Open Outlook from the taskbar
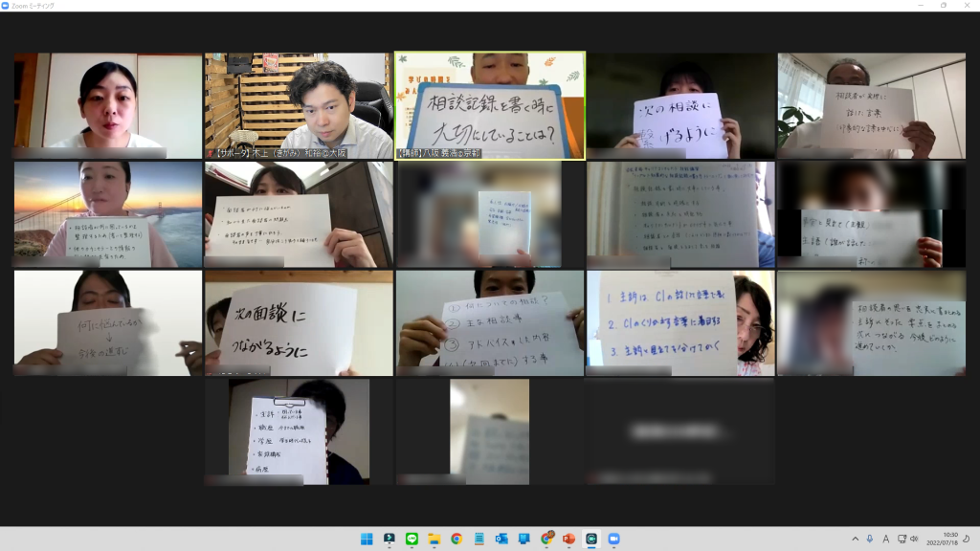Viewport: 980px width, 551px height. [x=501, y=539]
